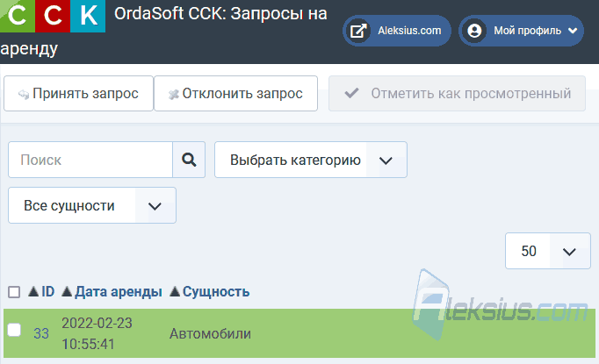Click the magnifier search button
The image size is (599, 364).
189,160
